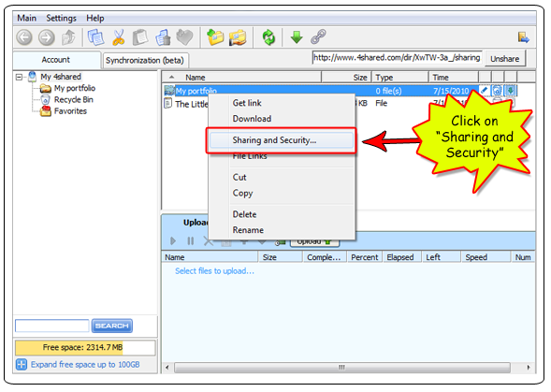Click the Unshare button

pyautogui.click(x=505, y=59)
